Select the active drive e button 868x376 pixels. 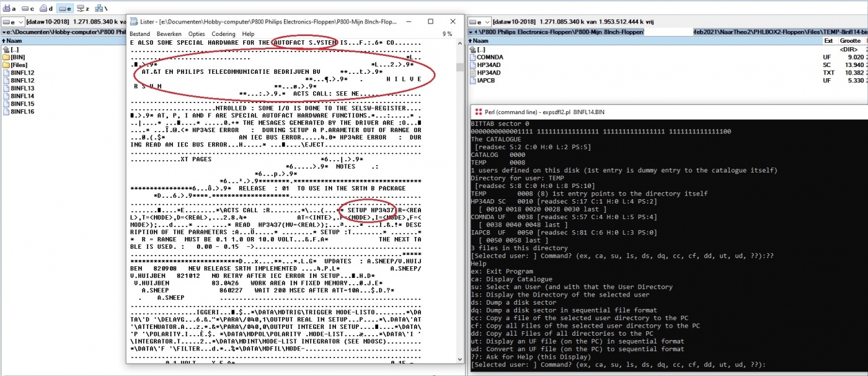64,9
